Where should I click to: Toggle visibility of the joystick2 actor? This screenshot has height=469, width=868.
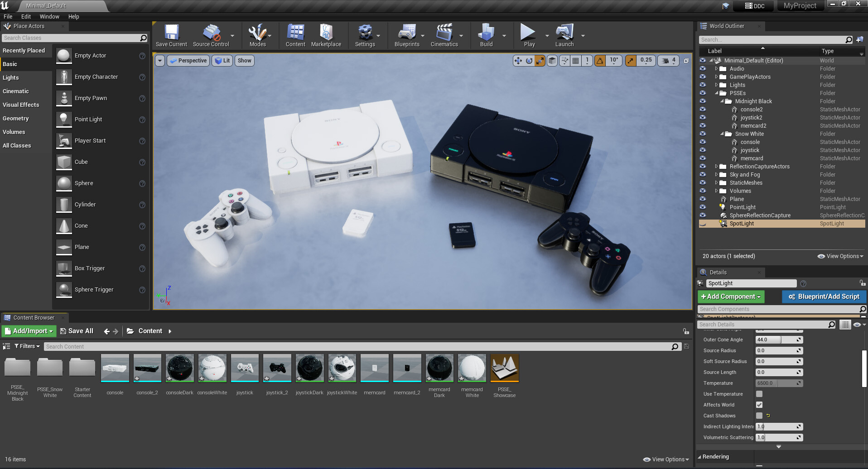coord(703,117)
